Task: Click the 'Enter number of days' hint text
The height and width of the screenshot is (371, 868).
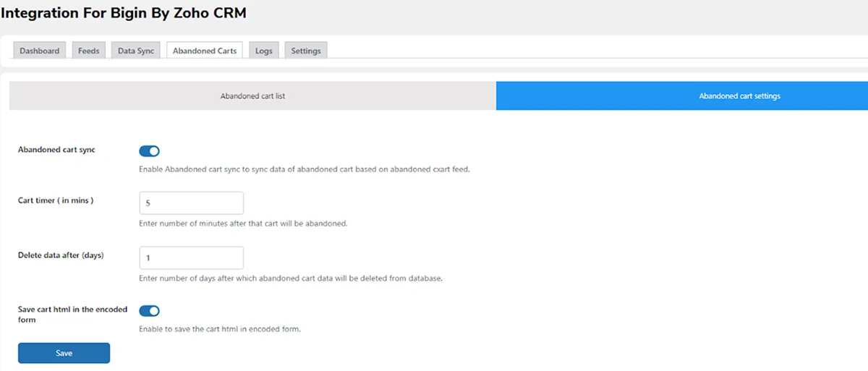Action: pos(290,278)
